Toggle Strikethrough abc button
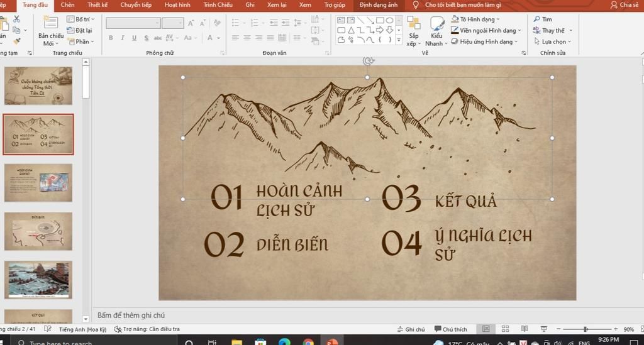644x345 pixels. tap(158, 38)
